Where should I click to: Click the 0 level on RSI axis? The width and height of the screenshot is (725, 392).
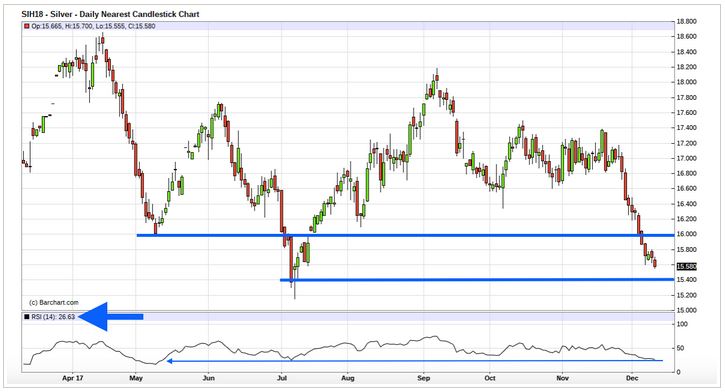coord(679,372)
